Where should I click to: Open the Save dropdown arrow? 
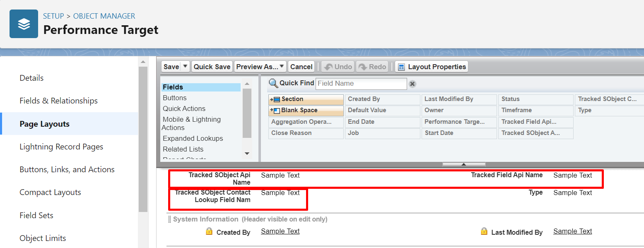point(185,67)
